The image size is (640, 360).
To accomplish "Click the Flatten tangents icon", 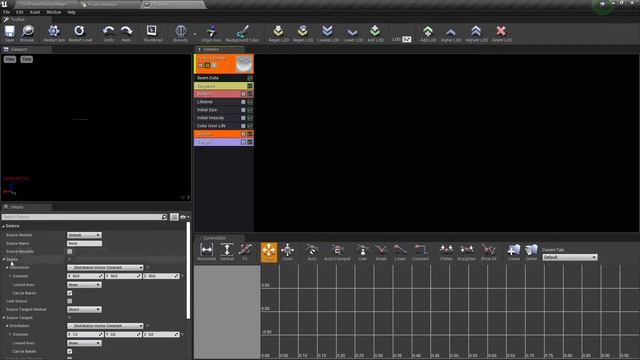I will coord(446,252).
